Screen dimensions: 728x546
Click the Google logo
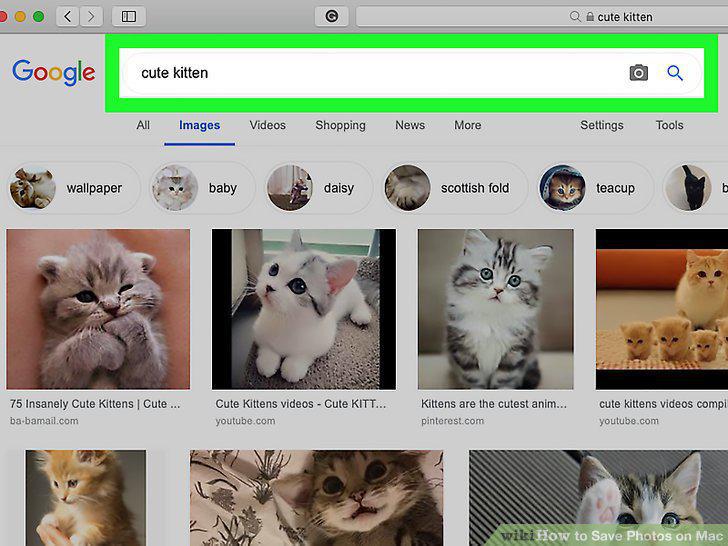(x=54, y=72)
